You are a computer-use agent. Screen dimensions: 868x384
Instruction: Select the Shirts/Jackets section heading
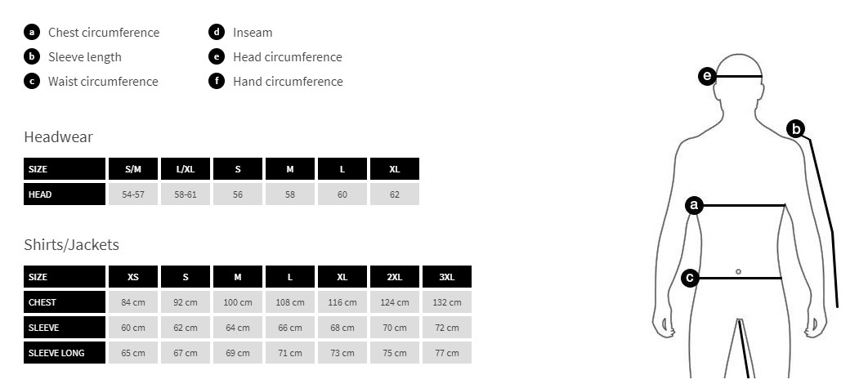71,245
